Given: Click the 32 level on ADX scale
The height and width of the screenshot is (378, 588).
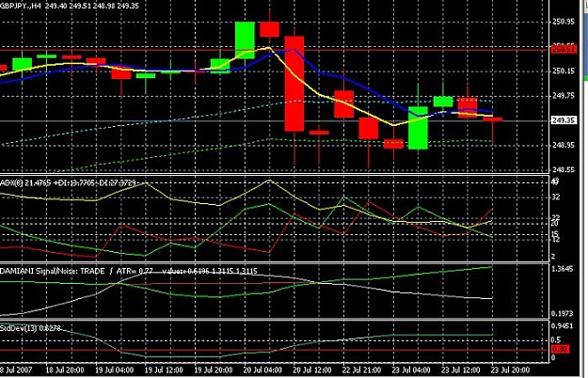Looking at the screenshot, I should click(556, 197).
